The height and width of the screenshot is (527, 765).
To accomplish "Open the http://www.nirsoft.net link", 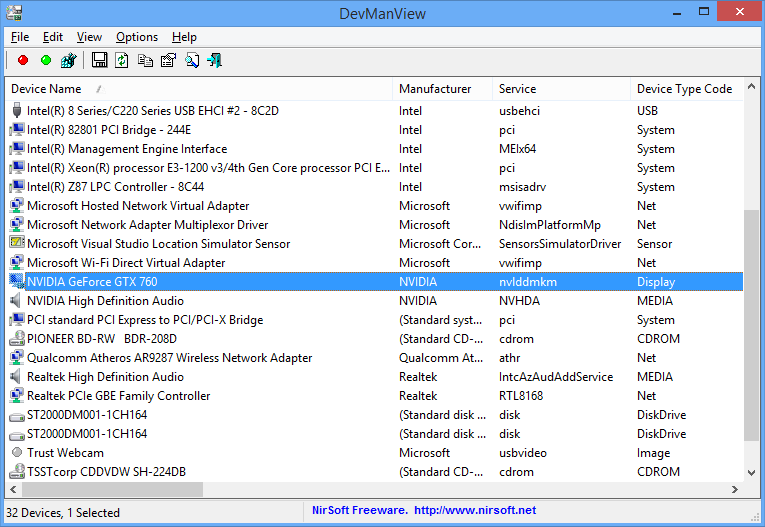I will [x=475, y=510].
